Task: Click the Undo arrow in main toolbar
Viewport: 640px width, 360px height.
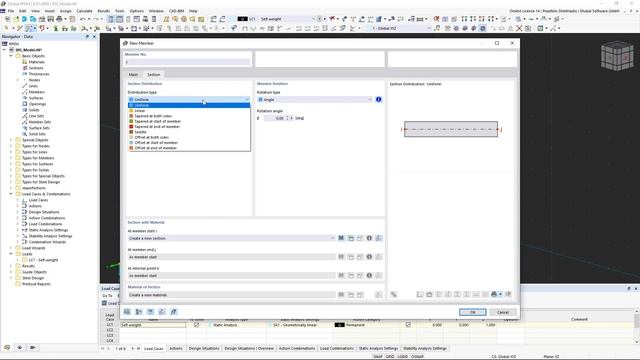Action: coord(83,19)
